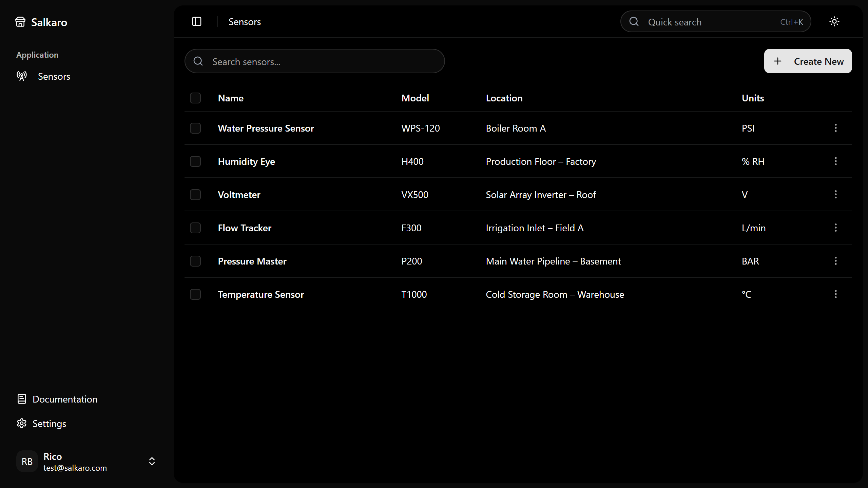Click the RB avatar badge
The width and height of the screenshot is (868, 488).
pyautogui.click(x=27, y=461)
